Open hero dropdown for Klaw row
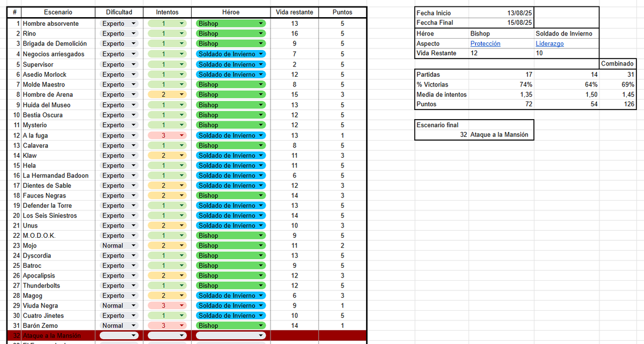 pos(231,155)
